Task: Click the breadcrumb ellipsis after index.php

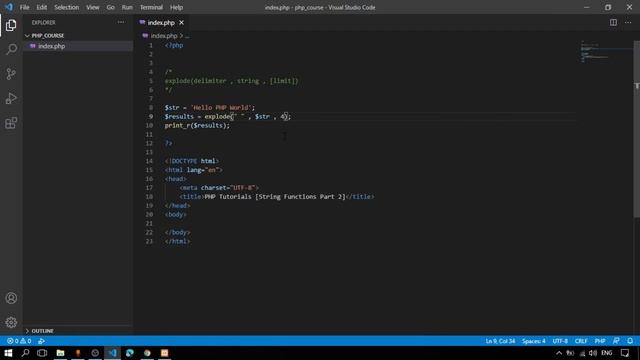Action: pyautogui.click(x=187, y=36)
